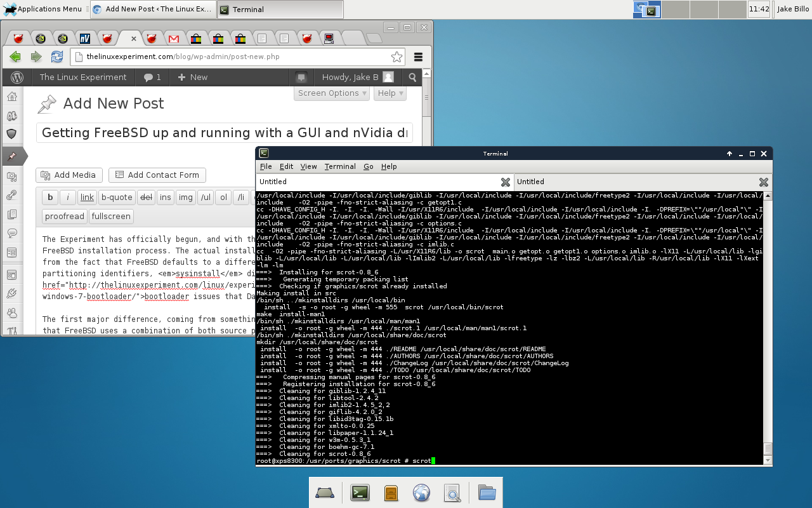Open the Applications Menu
The image size is (812, 508).
[x=43, y=9]
